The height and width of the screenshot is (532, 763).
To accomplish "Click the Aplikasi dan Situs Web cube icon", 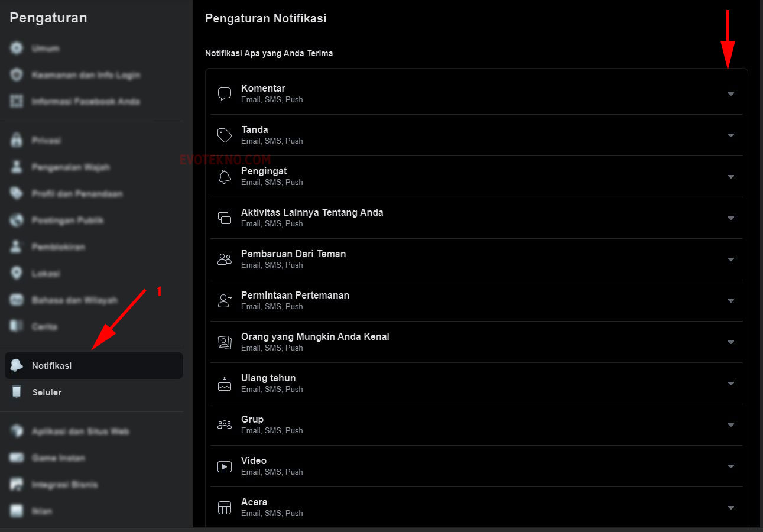I will [x=17, y=432].
